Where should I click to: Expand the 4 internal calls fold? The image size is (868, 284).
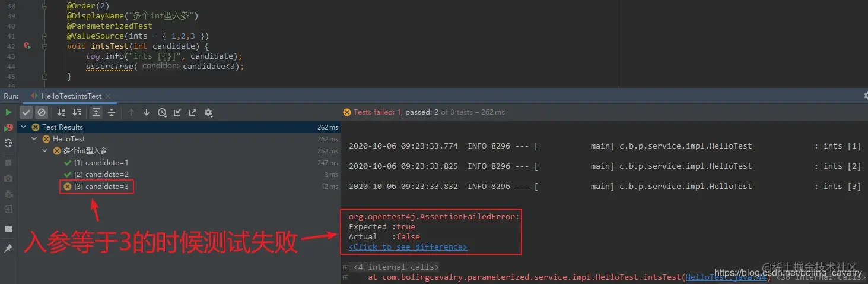click(x=346, y=267)
